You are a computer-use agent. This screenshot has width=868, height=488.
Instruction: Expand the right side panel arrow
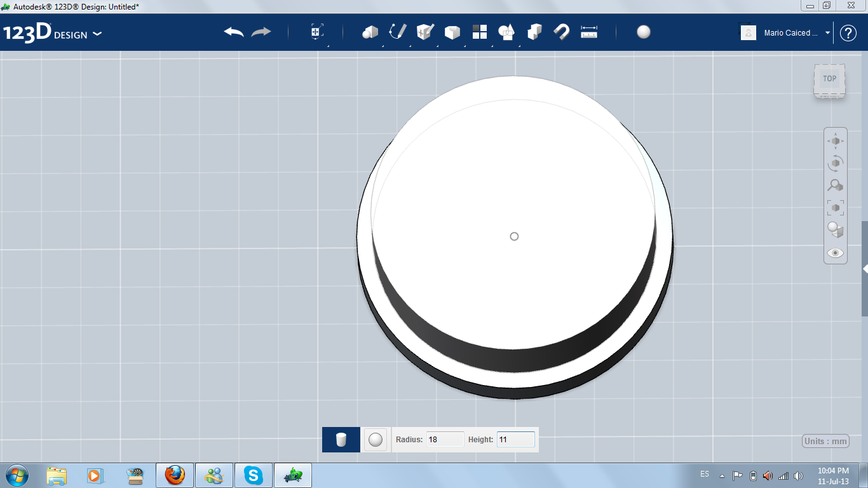pyautogui.click(x=865, y=269)
